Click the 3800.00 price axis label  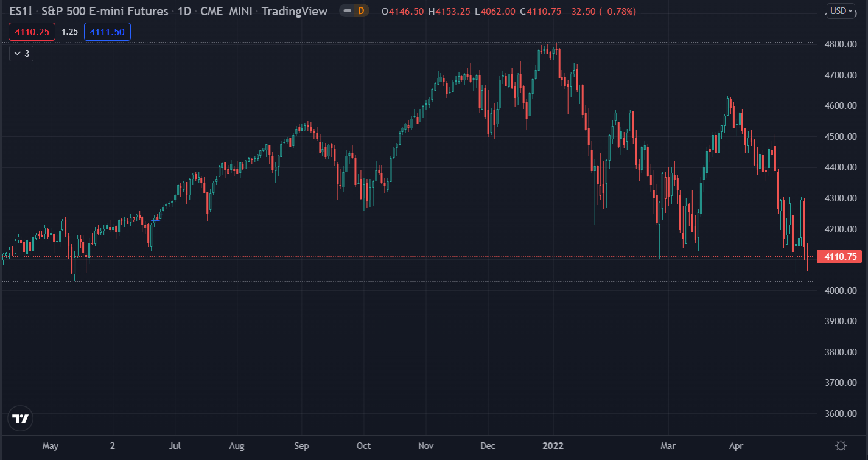point(841,352)
